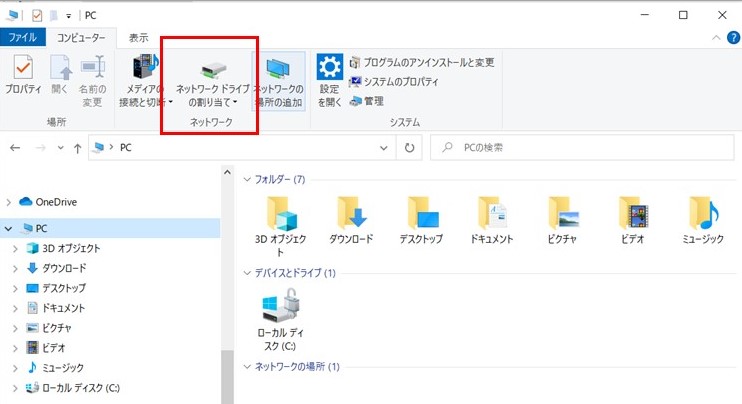The height and width of the screenshot is (404, 742).
Task: Open the quick access toolbar customize dropdown
Action: click(69, 16)
